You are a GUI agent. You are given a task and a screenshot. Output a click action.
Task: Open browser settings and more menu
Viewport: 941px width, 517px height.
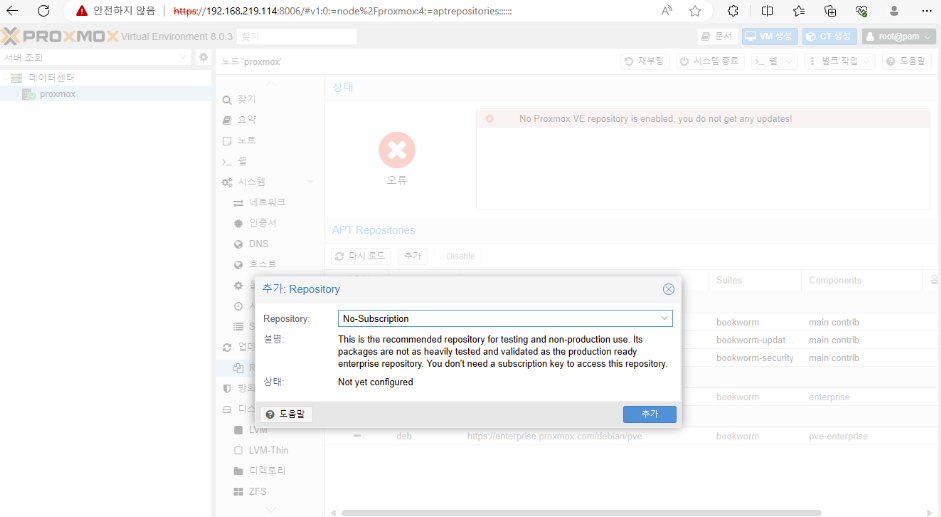(926, 11)
